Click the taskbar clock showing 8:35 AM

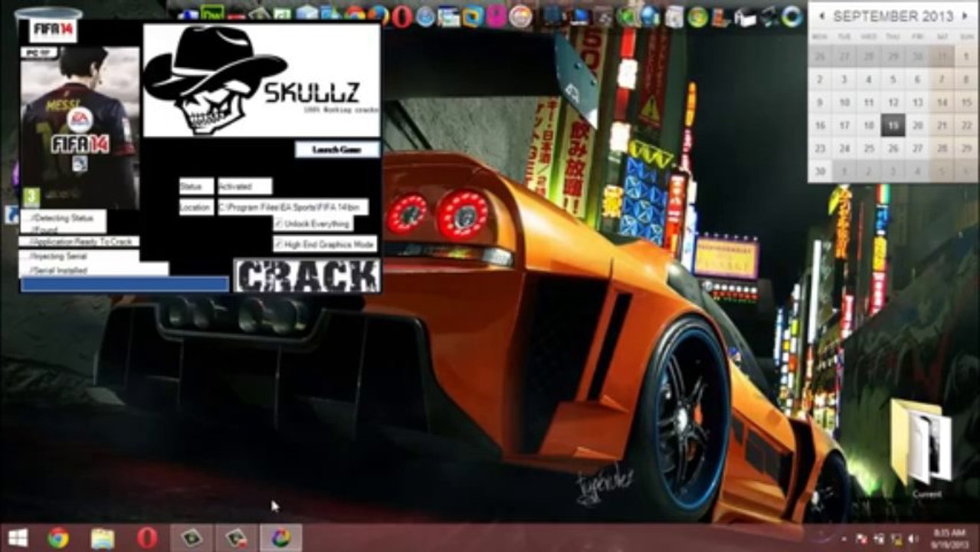949,537
